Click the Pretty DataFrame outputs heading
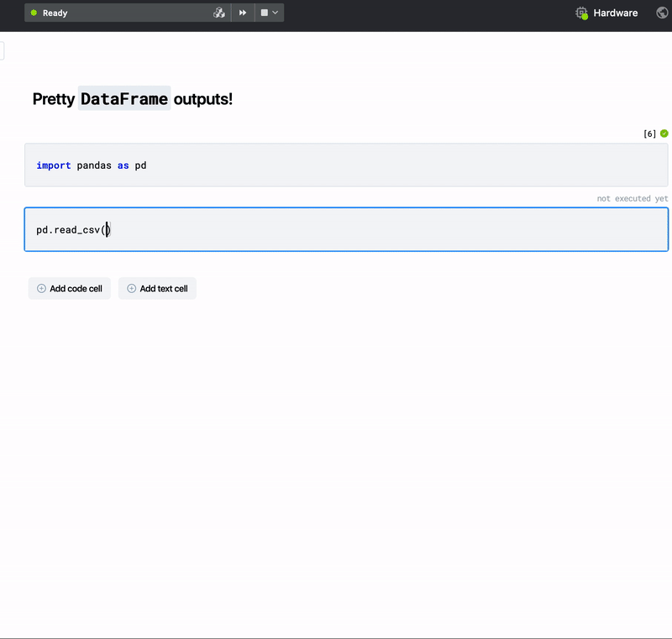Image resolution: width=672 pixels, height=639 pixels. [133, 99]
